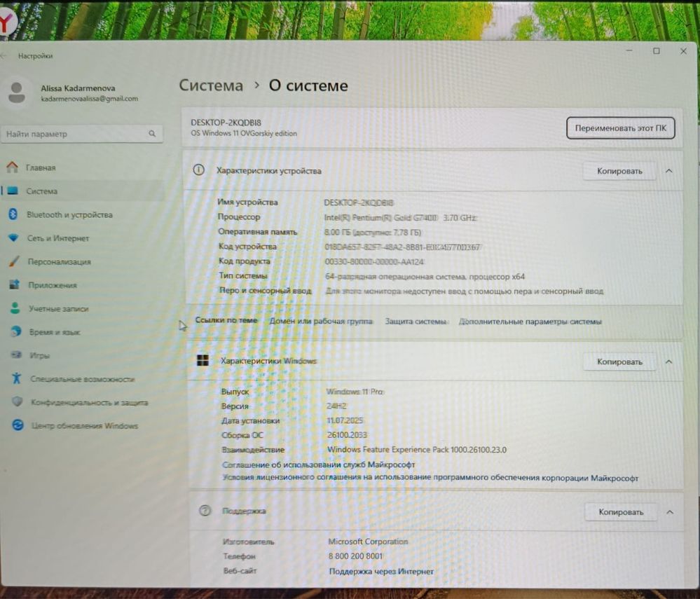The height and width of the screenshot is (599, 700).
Task: Click the Accessibility figure icon
Action: [x=17, y=378]
